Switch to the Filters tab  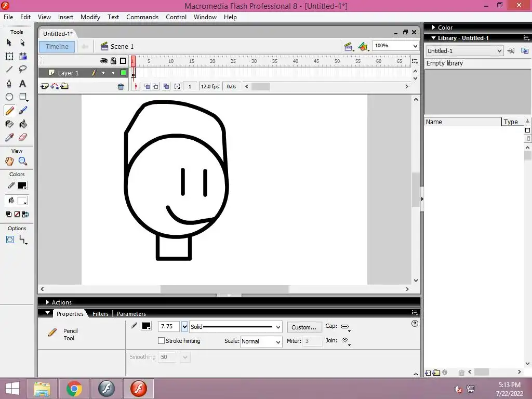pyautogui.click(x=100, y=314)
